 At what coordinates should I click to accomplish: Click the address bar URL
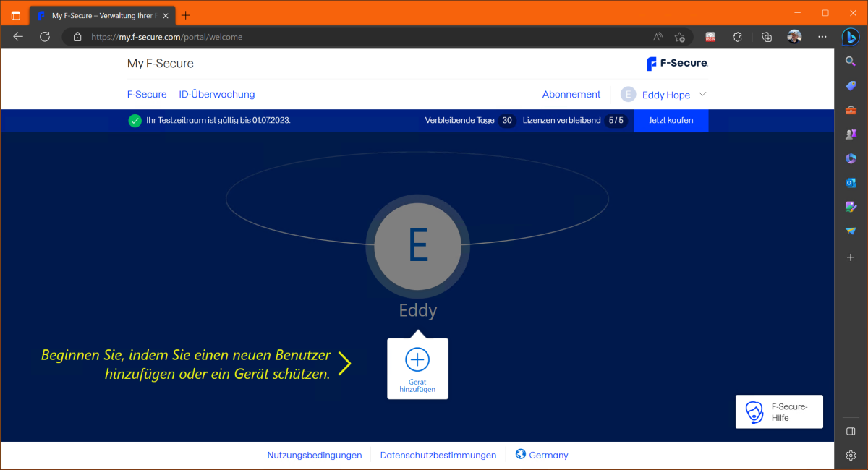(x=167, y=37)
